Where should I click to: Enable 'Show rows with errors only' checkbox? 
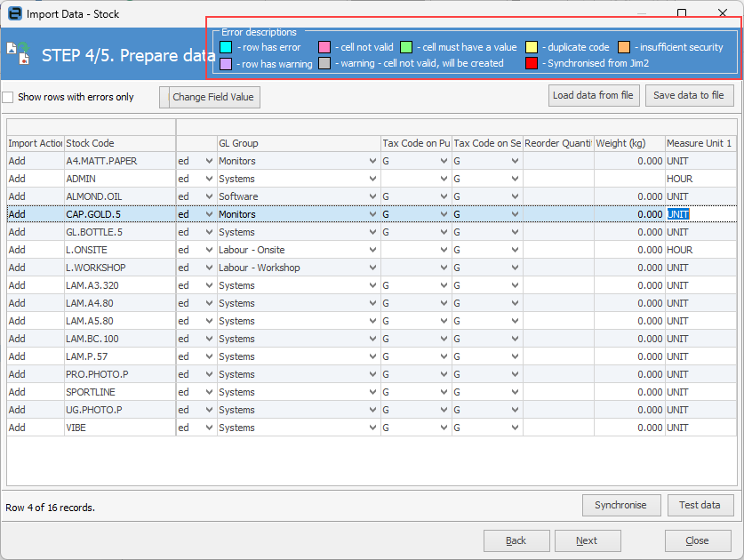pos(8,97)
